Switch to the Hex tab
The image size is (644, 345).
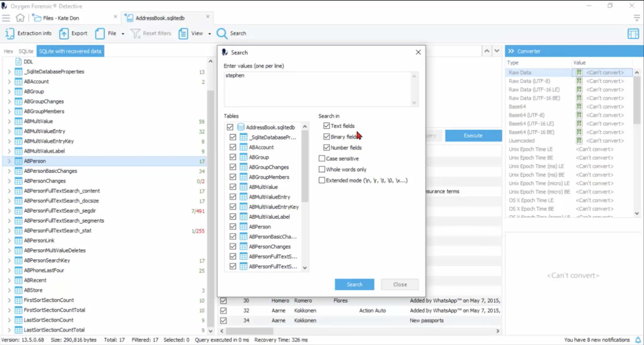coord(8,51)
